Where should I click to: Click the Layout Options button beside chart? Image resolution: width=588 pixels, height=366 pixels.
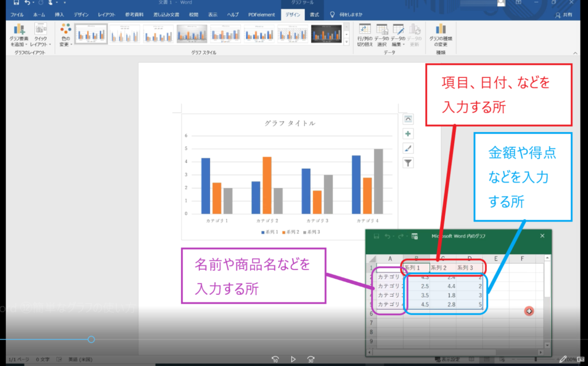pyautogui.click(x=408, y=119)
